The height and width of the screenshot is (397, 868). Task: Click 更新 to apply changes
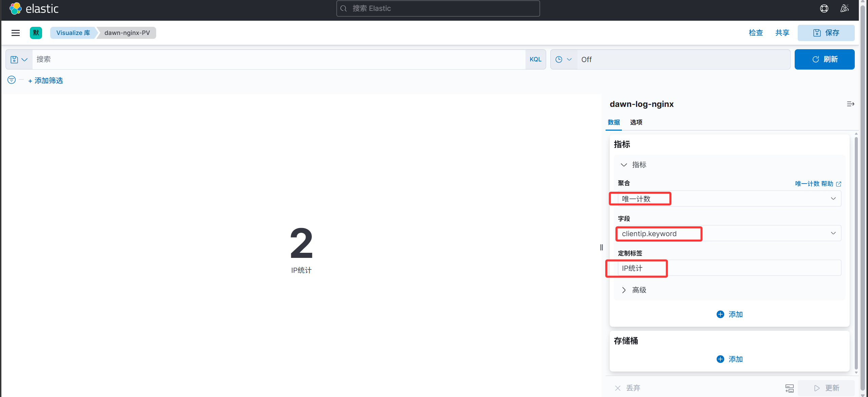click(826, 388)
